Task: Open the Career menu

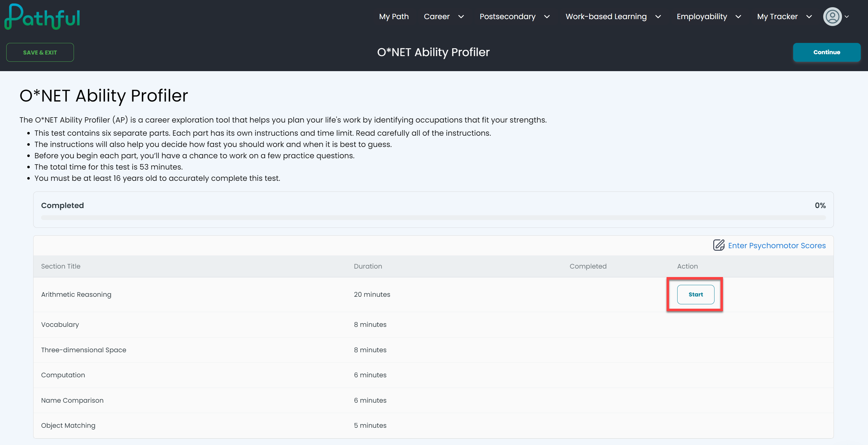Action: pos(437,17)
